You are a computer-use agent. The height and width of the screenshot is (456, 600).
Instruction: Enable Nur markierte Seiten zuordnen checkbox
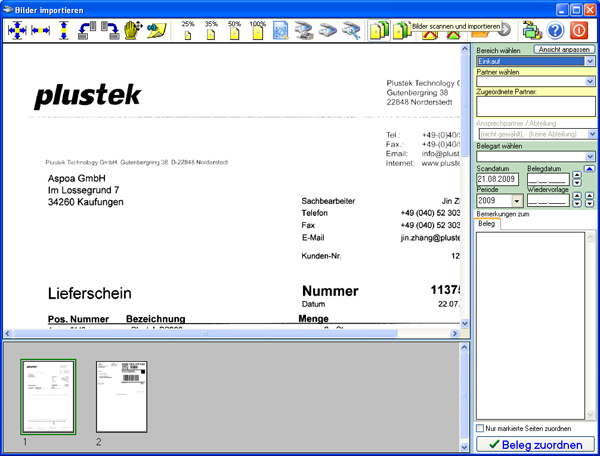pos(480,428)
